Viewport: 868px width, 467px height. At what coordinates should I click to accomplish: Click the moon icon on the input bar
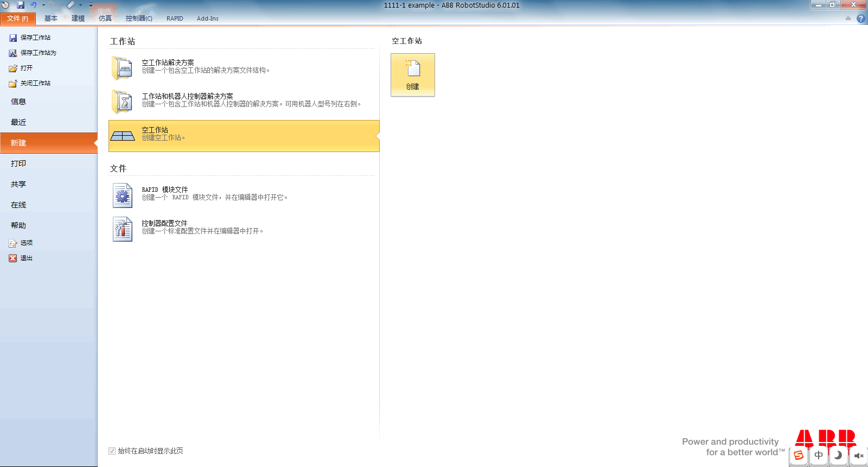839,455
